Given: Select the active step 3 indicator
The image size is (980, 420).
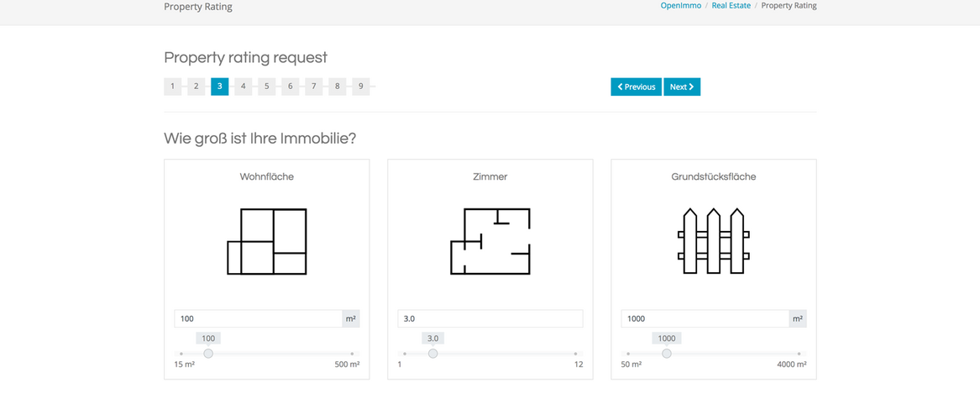Looking at the screenshot, I should 219,87.
